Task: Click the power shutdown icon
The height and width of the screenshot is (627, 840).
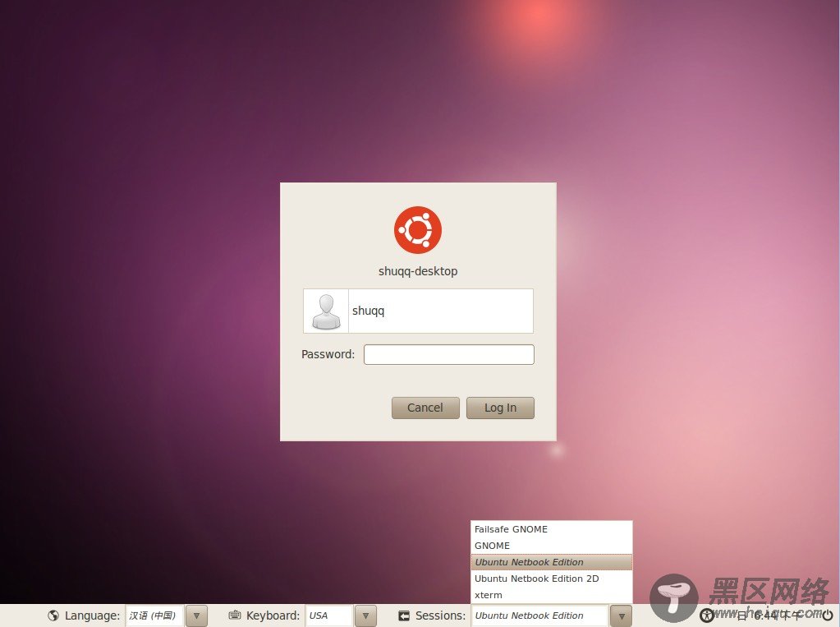Action: point(827,615)
